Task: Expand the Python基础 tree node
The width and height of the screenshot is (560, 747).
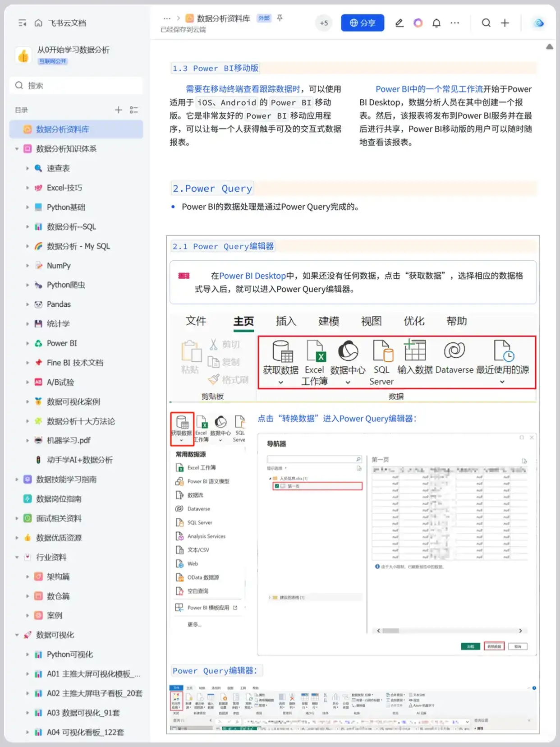Action: coord(27,207)
